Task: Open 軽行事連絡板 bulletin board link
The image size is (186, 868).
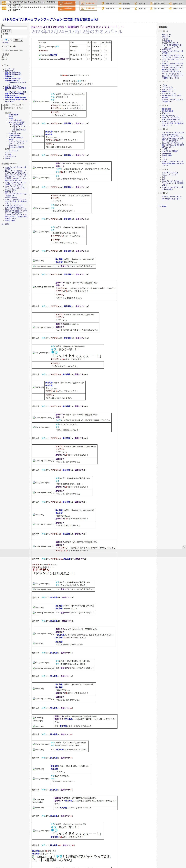Action: pyautogui.click(x=13, y=115)
